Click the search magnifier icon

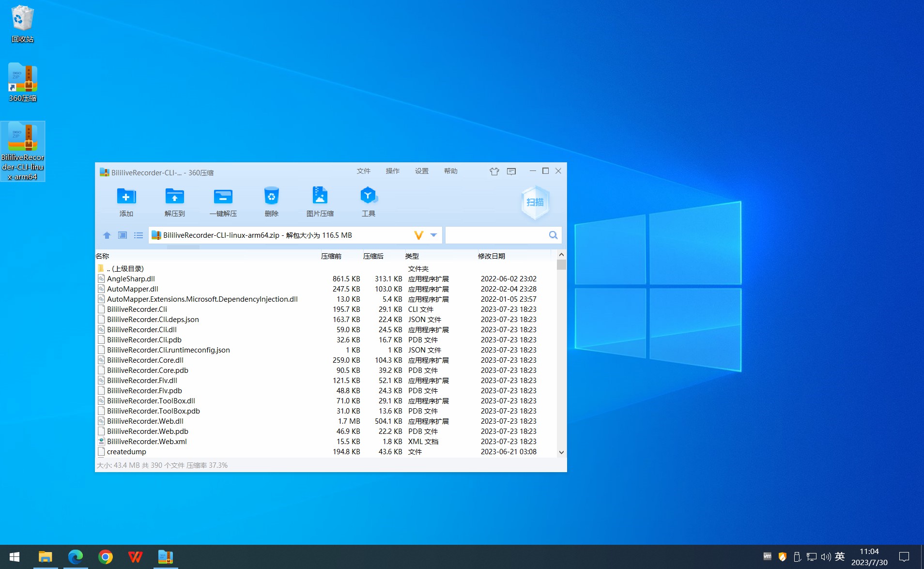[x=553, y=235]
